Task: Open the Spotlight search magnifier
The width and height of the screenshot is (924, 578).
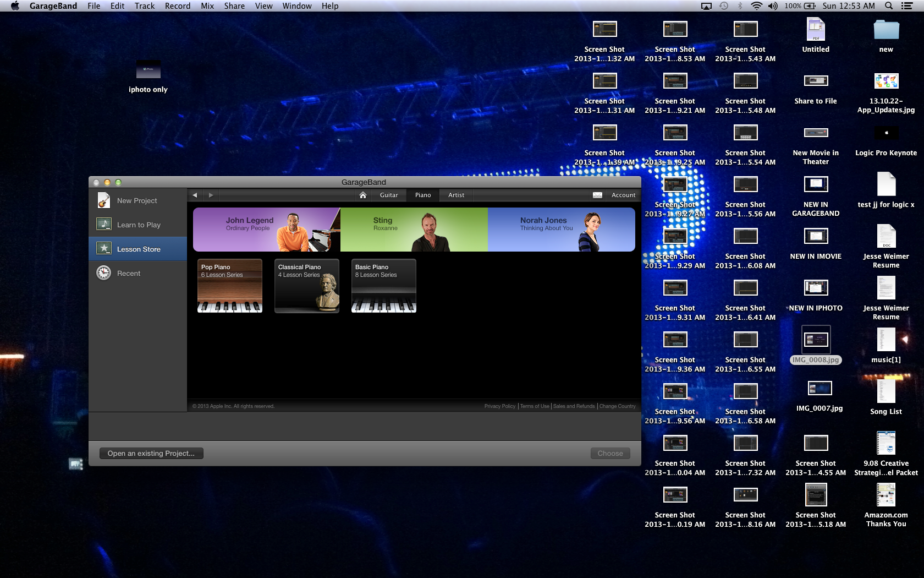Action: pos(889,6)
